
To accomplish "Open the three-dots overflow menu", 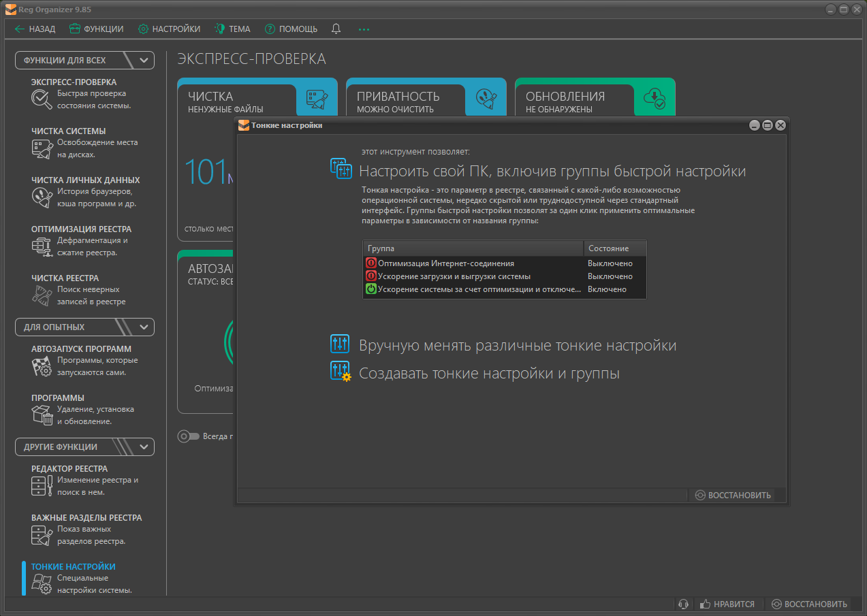I will (x=364, y=29).
